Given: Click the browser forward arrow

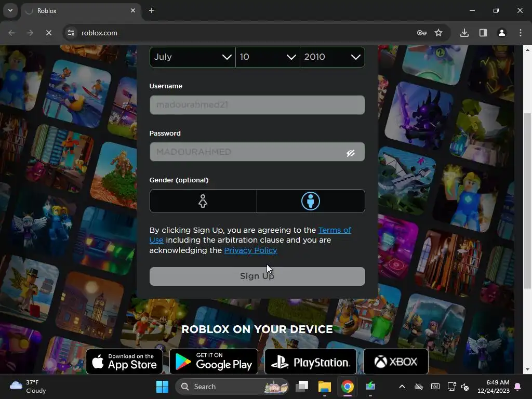Looking at the screenshot, I should (x=30, y=33).
